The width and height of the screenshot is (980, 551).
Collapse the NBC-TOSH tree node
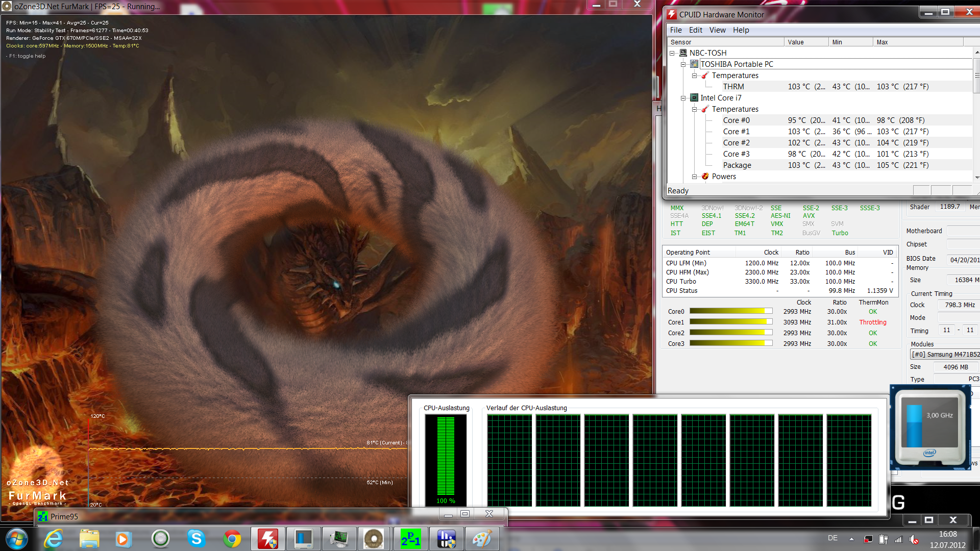pyautogui.click(x=672, y=53)
